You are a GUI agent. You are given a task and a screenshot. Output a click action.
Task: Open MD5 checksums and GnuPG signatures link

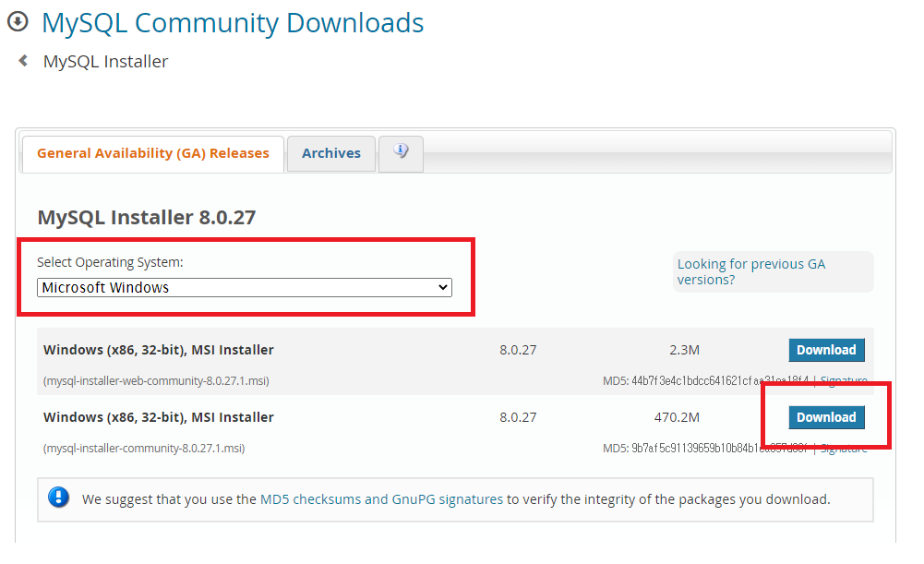pos(381,499)
